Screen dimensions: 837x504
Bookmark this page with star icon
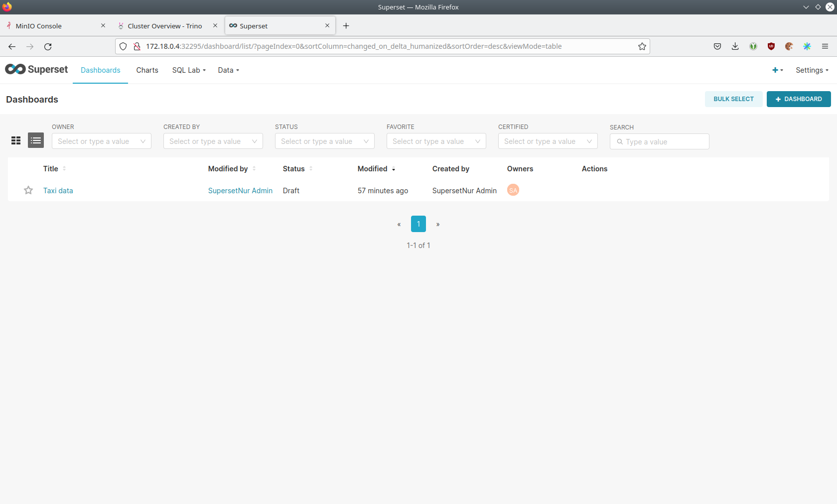coord(642,46)
